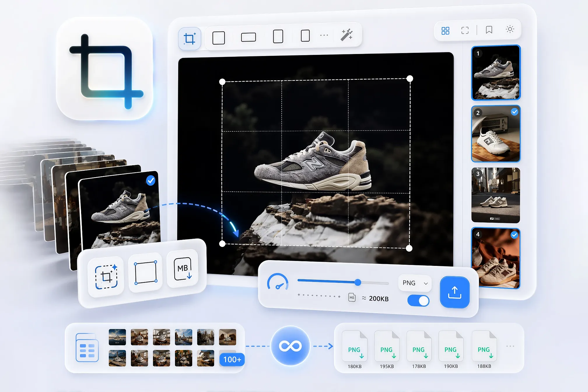Switch to grid view layout
The height and width of the screenshot is (392, 588).
[445, 31]
